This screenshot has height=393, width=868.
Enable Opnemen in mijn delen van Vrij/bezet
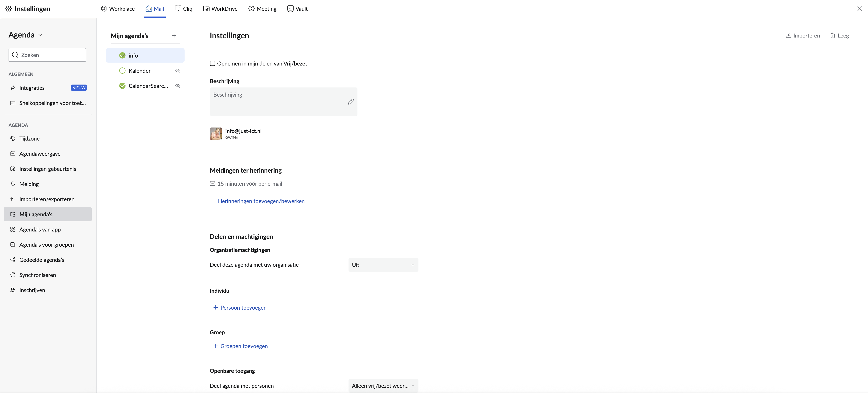pyautogui.click(x=213, y=63)
